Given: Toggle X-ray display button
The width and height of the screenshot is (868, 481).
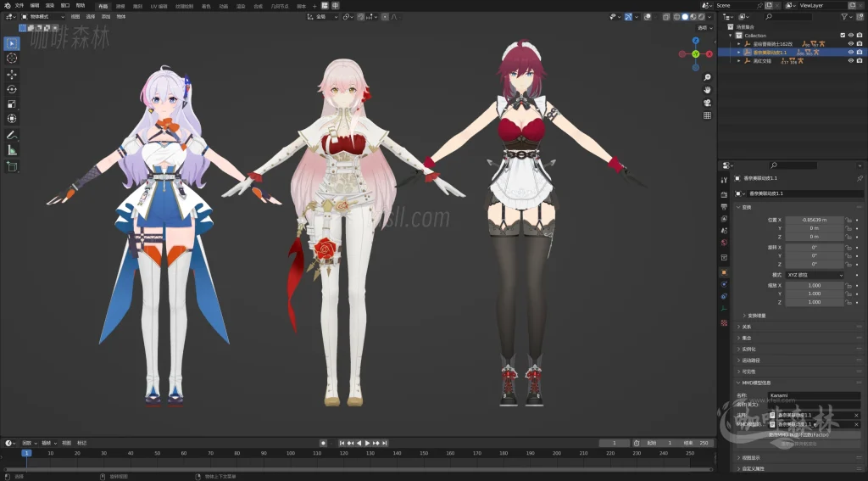Looking at the screenshot, I should click(x=666, y=17).
